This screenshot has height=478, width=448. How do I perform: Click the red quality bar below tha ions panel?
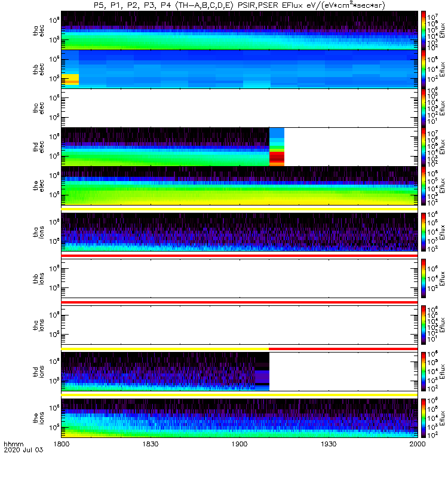coord(240,256)
